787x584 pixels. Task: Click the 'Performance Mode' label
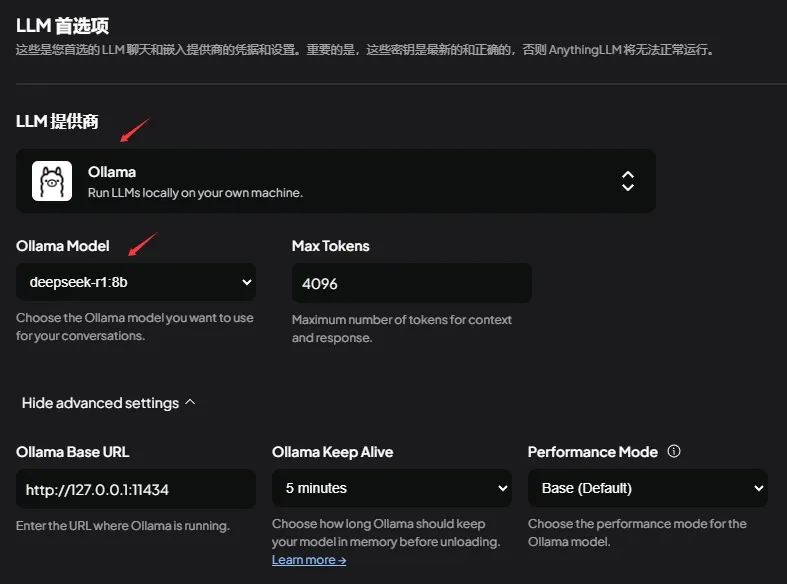(x=593, y=452)
